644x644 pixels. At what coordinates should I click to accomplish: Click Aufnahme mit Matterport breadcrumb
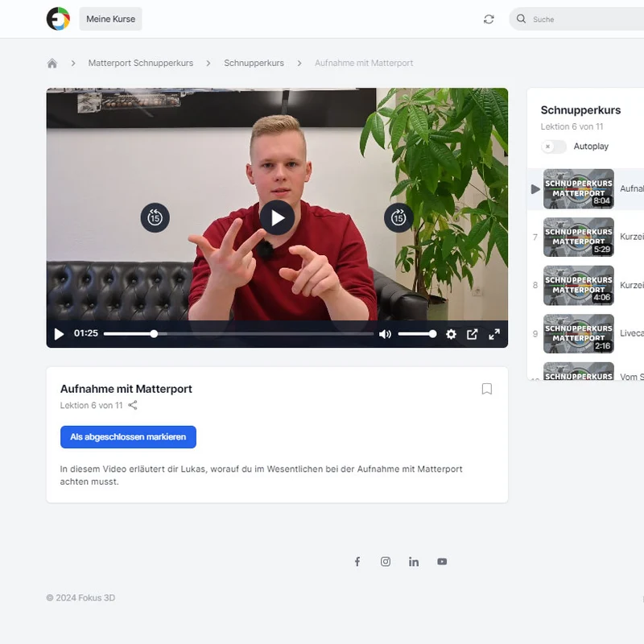[x=364, y=64]
